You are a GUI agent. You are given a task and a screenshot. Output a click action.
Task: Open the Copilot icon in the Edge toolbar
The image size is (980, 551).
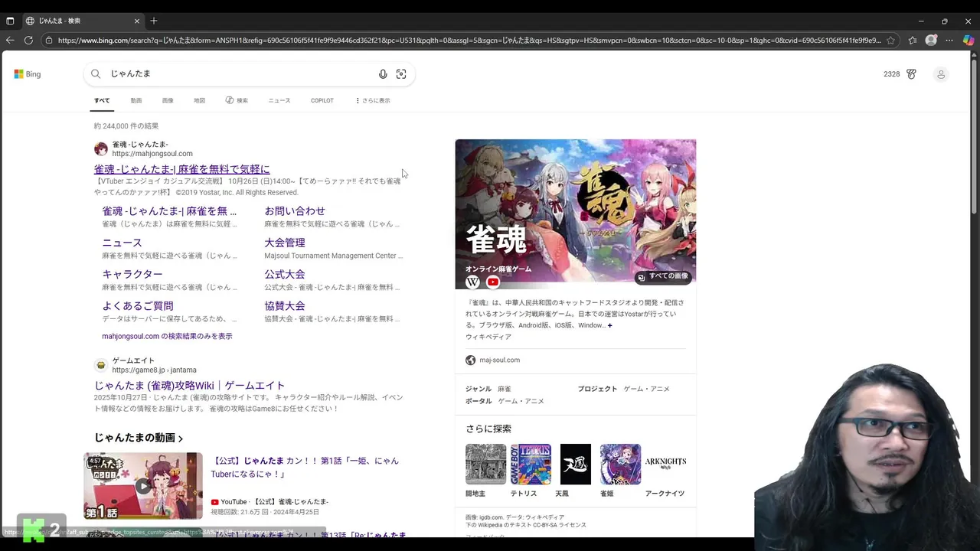pyautogui.click(x=969, y=41)
